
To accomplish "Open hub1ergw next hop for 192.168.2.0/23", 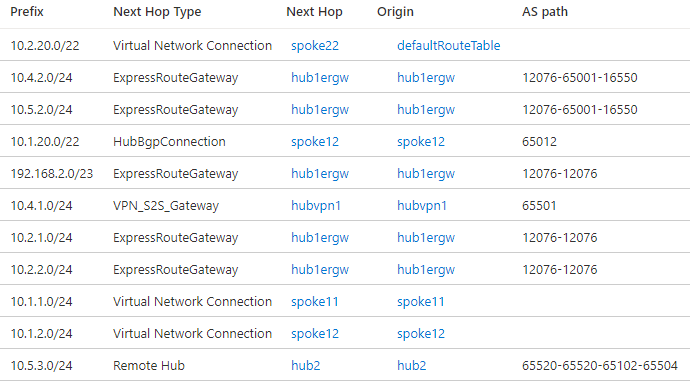I will [x=320, y=174].
